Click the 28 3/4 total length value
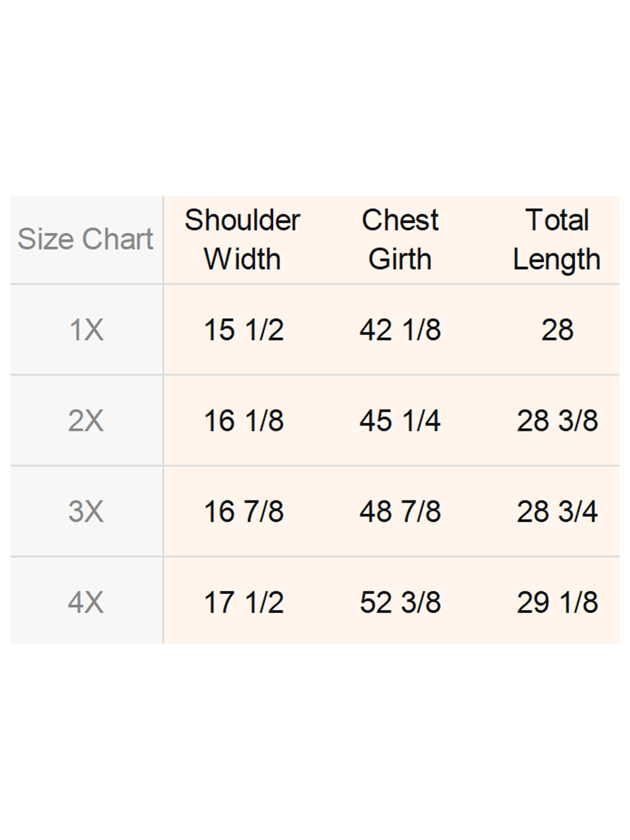The height and width of the screenshot is (840, 630). coord(557,512)
